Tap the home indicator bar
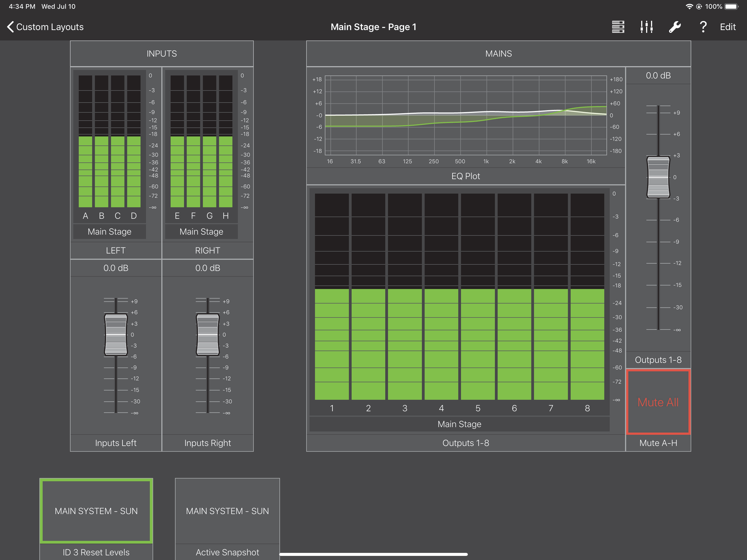Image resolution: width=747 pixels, height=560 pixels. (373, 554)
